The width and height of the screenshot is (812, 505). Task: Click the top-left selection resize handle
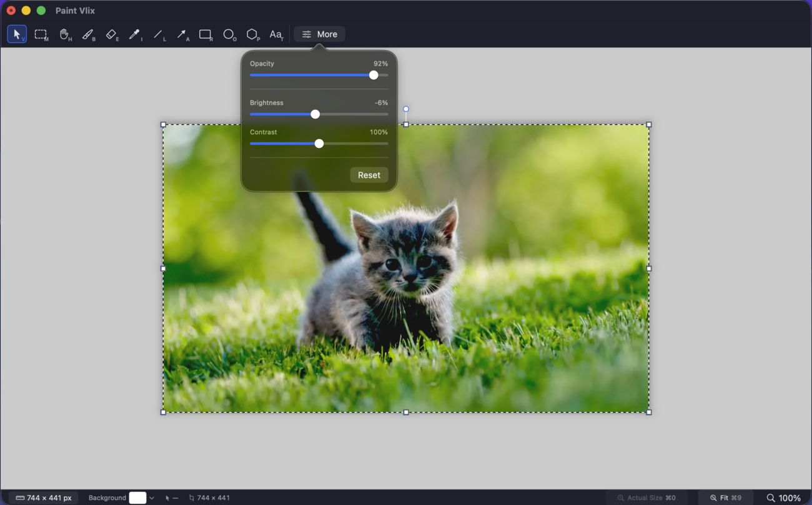point(164,125)
